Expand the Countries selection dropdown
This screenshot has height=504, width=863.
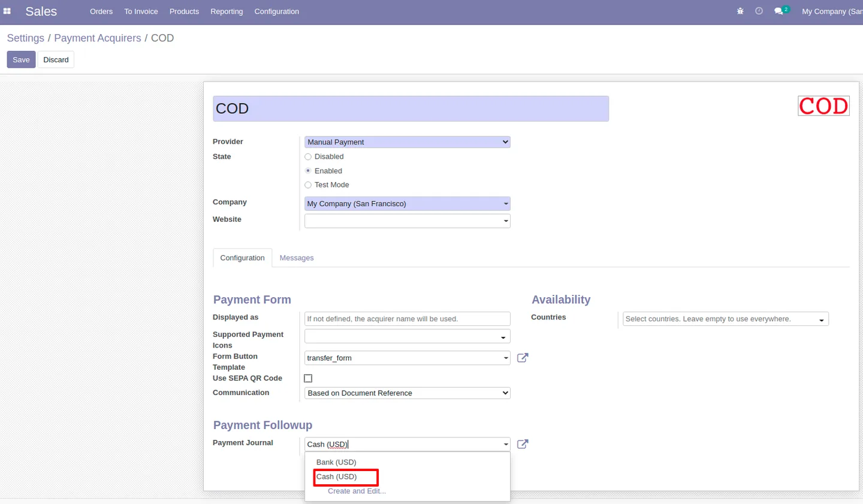(x=726, y=319)
